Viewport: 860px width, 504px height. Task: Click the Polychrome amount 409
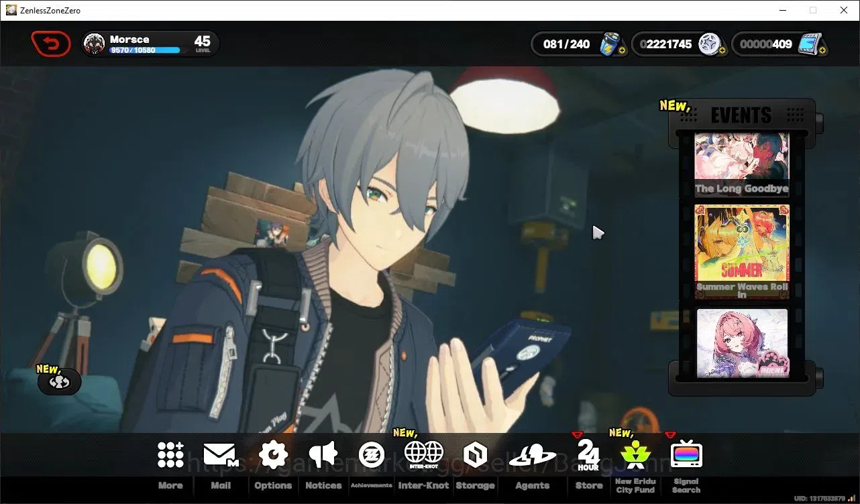766,44
